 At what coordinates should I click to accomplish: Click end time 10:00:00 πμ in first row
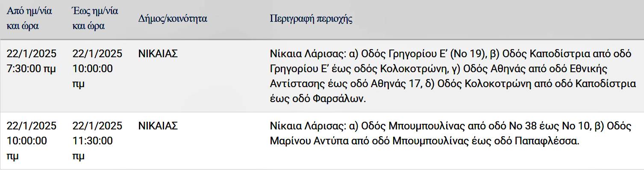point(93,76)
